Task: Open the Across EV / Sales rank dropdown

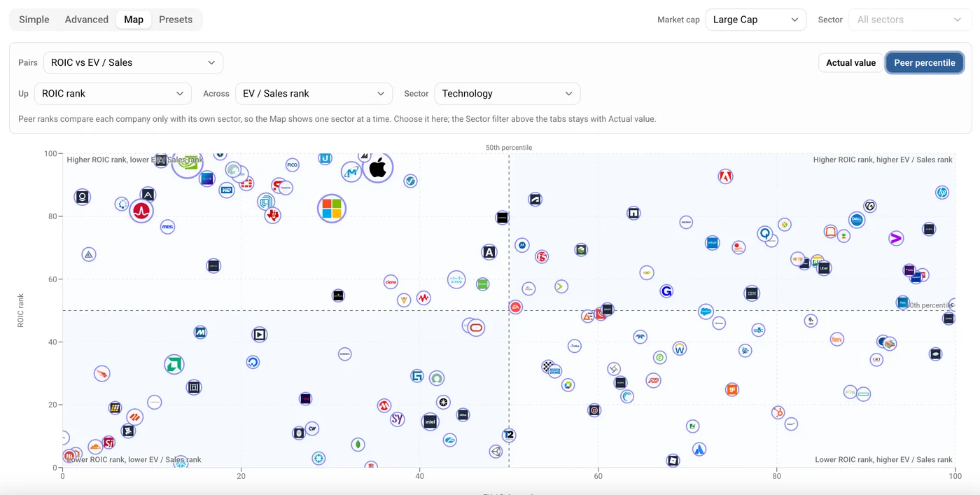Action: click(314, 93)
